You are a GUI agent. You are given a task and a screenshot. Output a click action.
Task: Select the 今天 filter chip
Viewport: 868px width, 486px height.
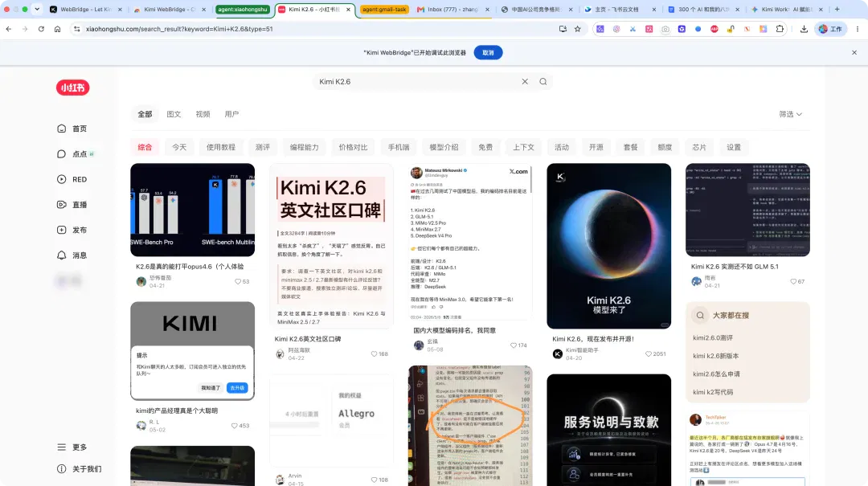pyautogui.click(x=179, y=147)
